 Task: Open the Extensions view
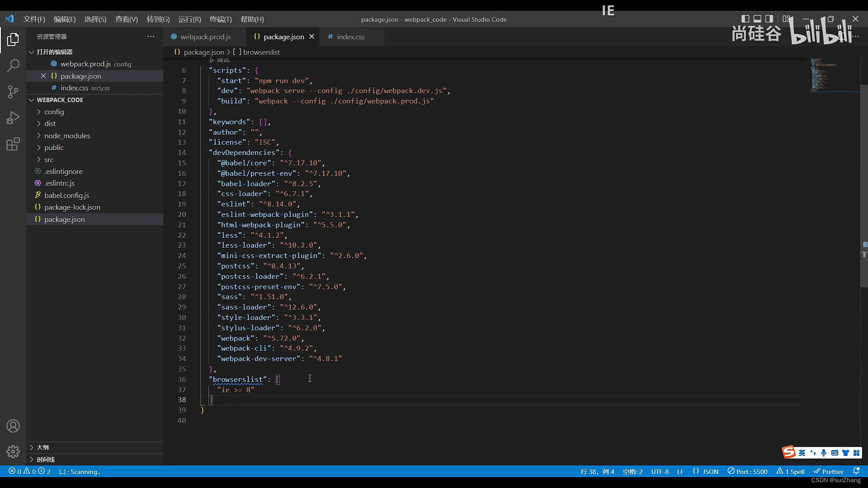[x=13, y=144]
